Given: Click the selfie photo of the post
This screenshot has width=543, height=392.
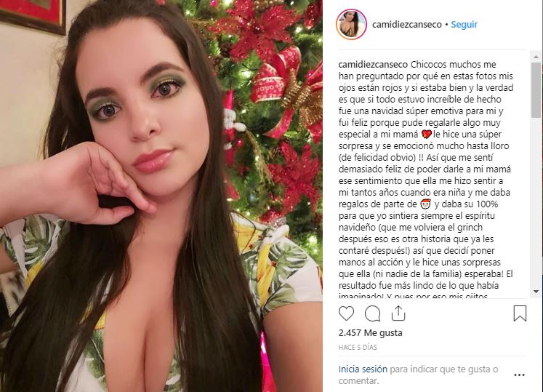Looking at the screenshot, I should pos(161,196).
